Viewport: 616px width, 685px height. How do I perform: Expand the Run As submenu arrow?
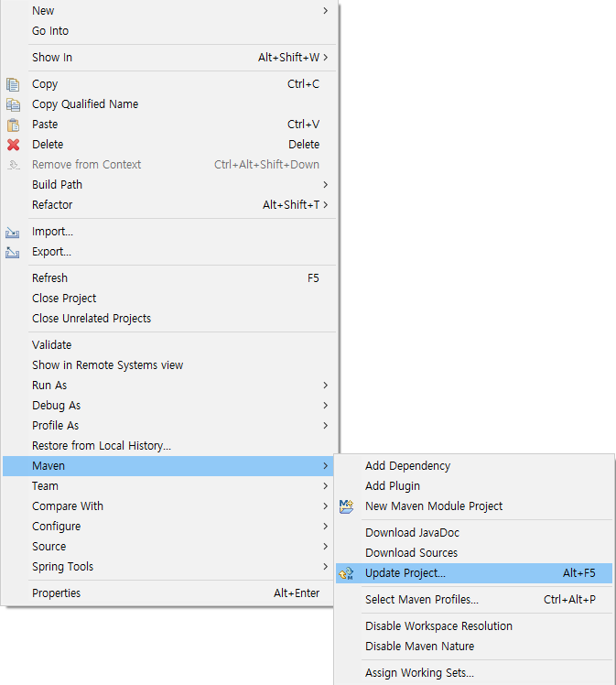point(325,386)
